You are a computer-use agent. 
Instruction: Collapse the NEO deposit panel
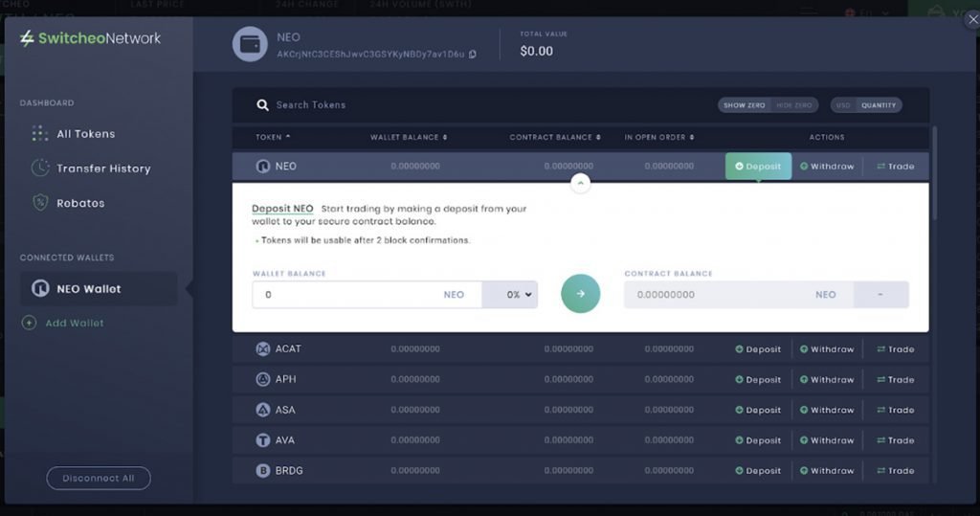click(x=581, y=183)
